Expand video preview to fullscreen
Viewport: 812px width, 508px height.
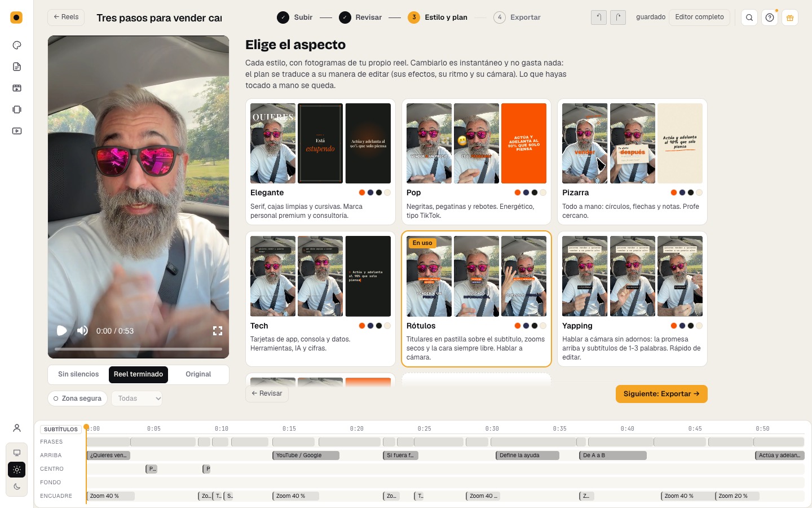218,331
